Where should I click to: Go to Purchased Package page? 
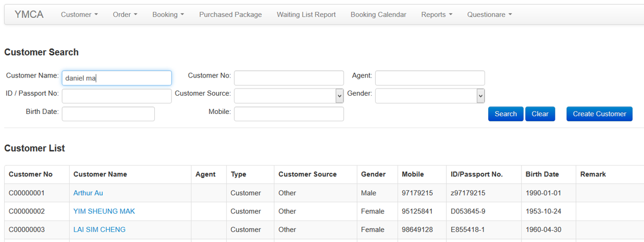pos(230,15)
